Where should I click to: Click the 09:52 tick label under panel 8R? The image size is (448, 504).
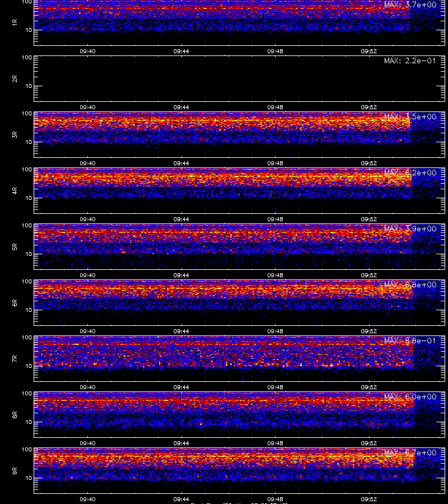pos(368,444)
